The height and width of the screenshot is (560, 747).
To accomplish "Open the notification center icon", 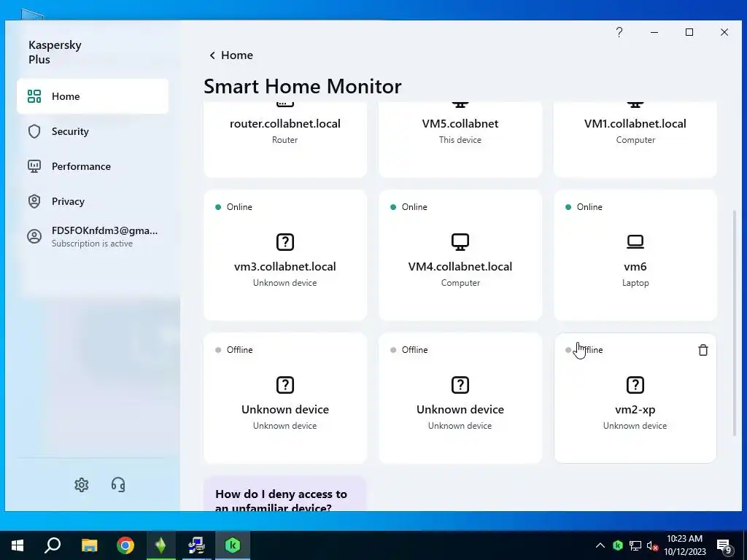I will 724,545.
